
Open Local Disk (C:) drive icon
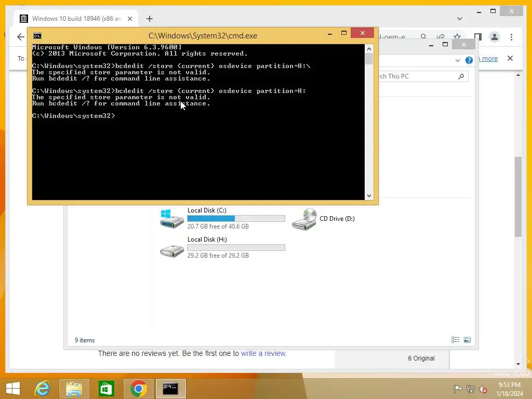click(172, 219)
